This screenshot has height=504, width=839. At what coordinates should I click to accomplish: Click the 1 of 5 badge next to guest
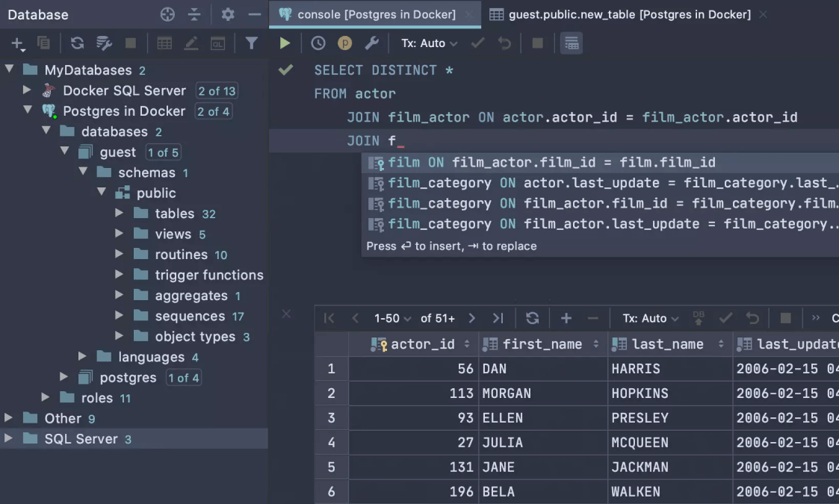pos(163,152)
